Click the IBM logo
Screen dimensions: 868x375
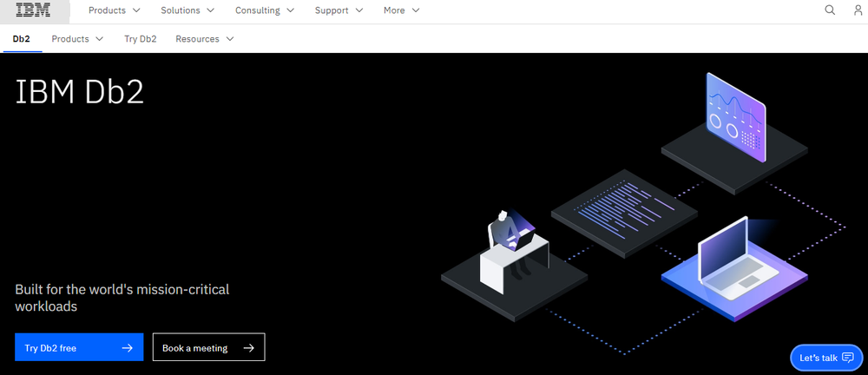[x=34, y=10]
